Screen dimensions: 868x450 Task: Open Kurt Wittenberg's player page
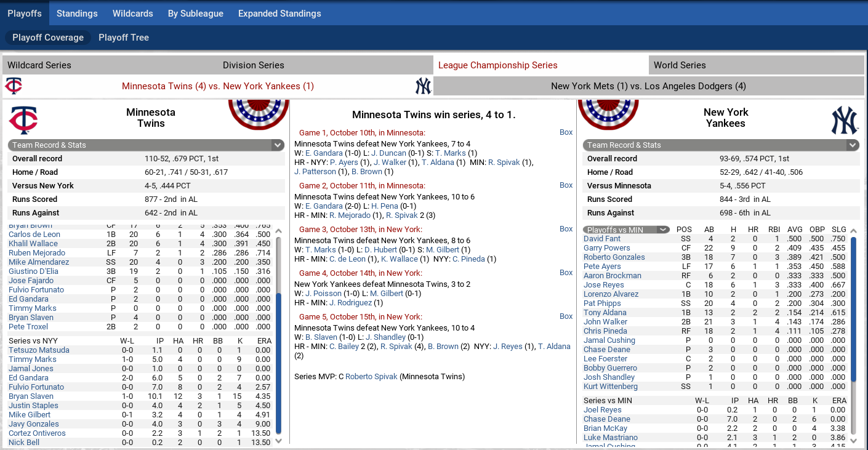pyautogui.click(x=611, y=387)
